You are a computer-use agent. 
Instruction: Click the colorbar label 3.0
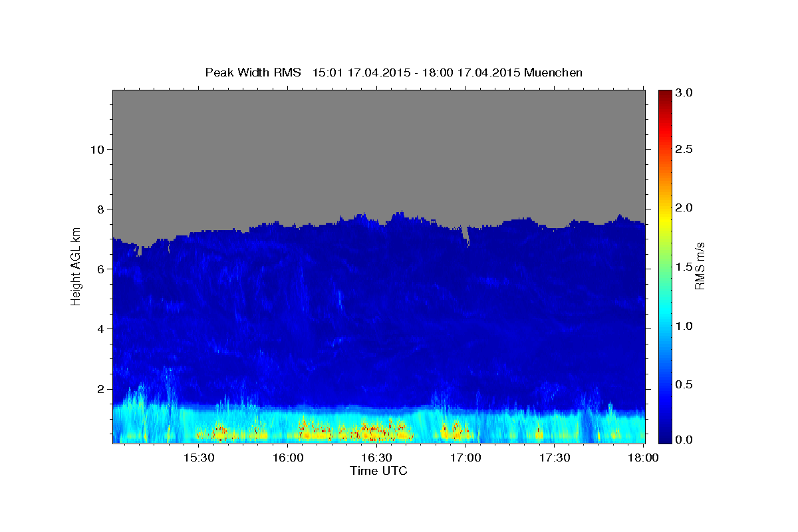pyautogui.click(x=685, y=92)
